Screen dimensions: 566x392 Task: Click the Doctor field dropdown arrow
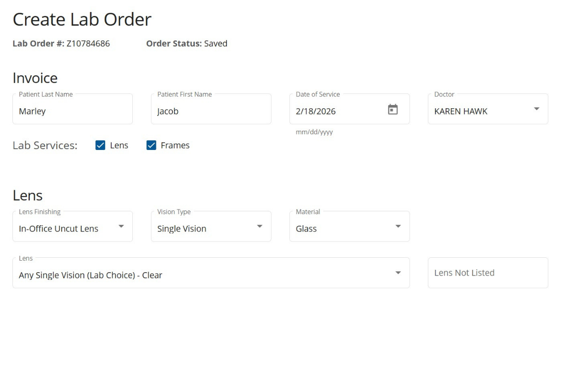click(x=536, y=109)
